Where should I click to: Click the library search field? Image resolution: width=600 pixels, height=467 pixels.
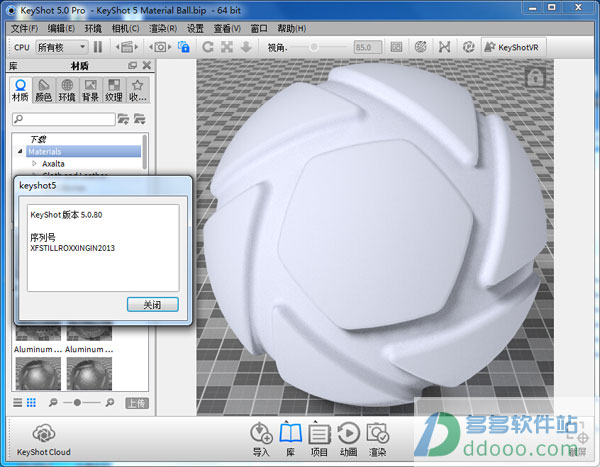[64, 119]
